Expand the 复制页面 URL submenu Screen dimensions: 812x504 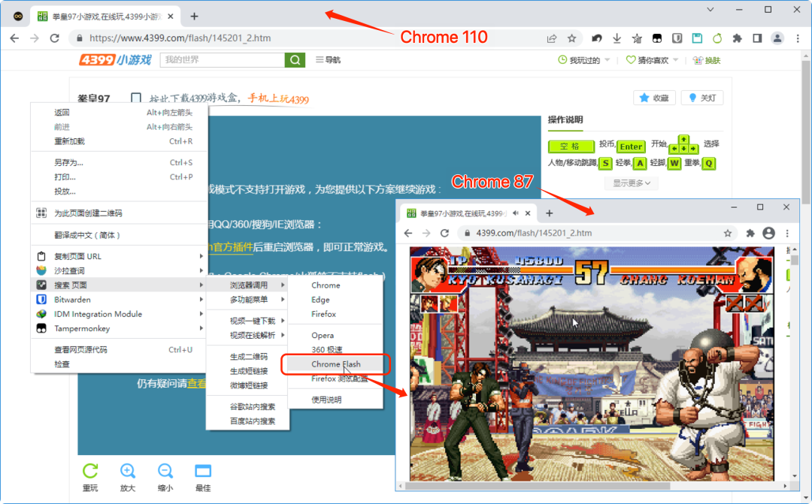pyautogui.click(x=120, y=256)
